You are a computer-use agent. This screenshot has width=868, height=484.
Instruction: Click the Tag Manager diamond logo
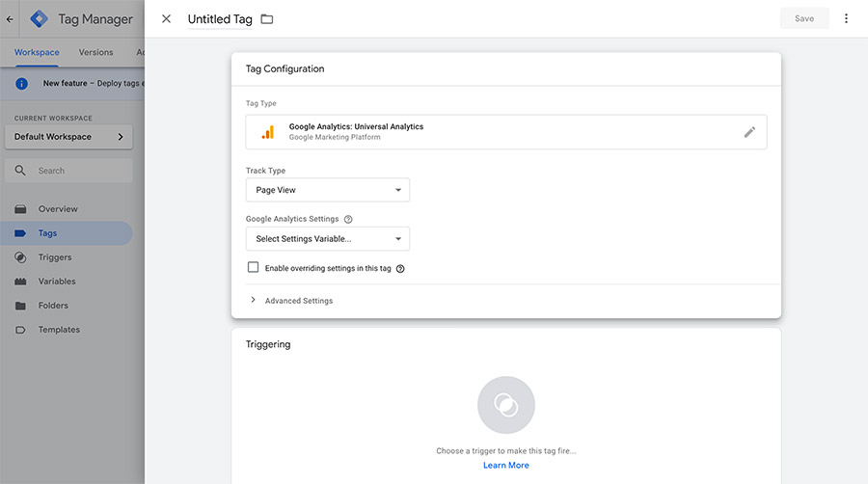(39, 19)
